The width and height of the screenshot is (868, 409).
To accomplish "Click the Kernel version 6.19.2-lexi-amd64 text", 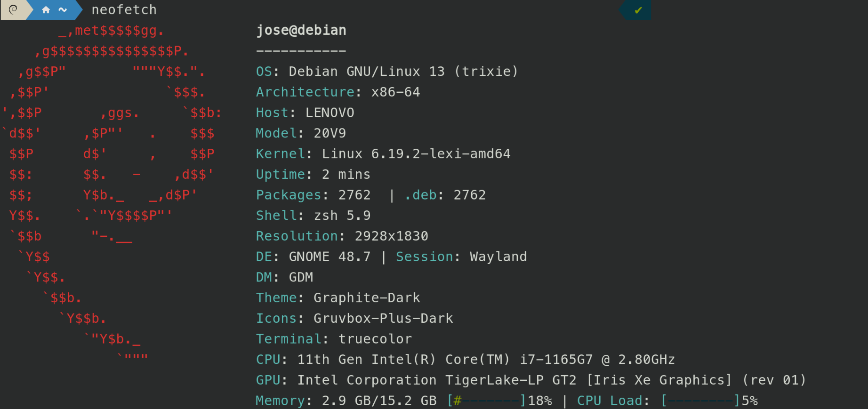I will point(416,154).
